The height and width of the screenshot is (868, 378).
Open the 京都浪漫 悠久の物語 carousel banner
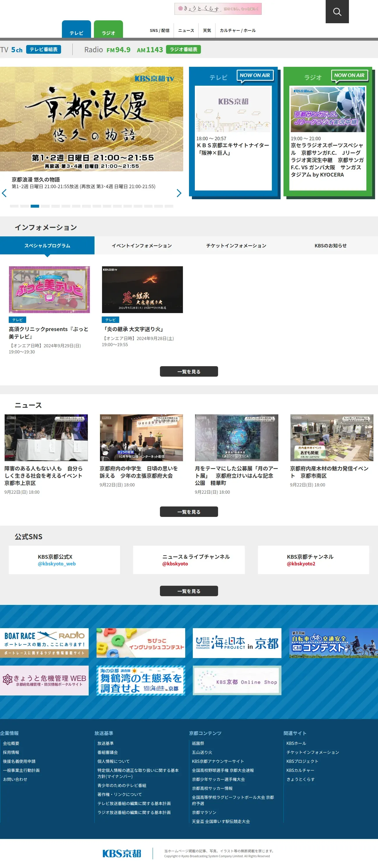[x=92, y=119]
